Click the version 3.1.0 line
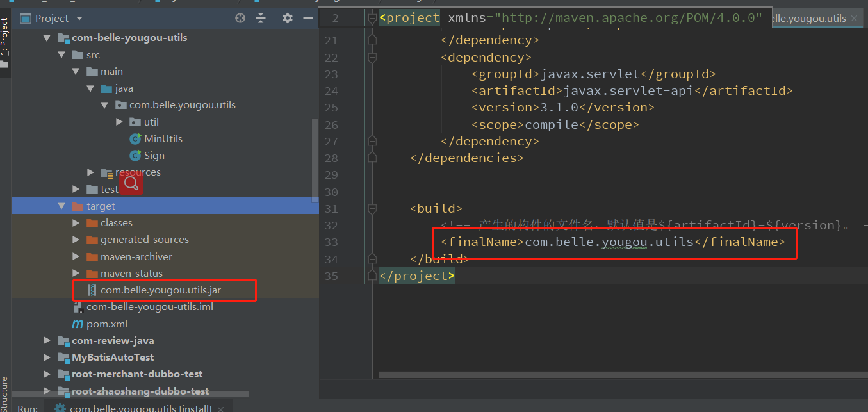 562,107
